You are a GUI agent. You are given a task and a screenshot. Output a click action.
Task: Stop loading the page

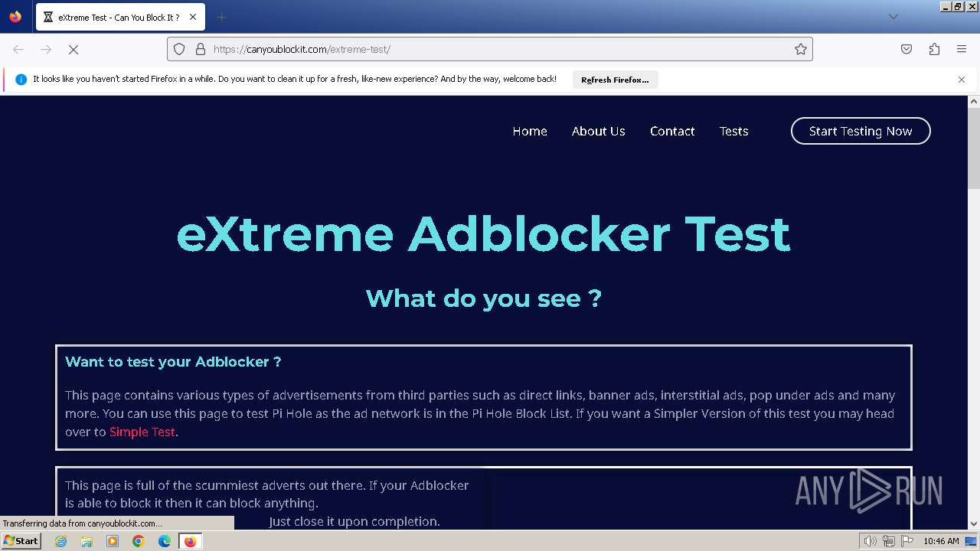73,49
